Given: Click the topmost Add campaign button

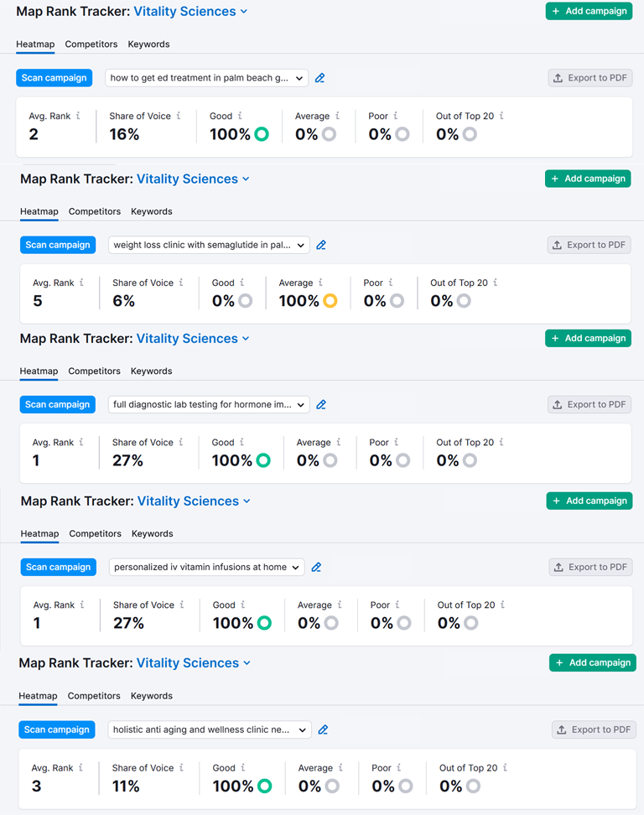Looking at the screenshot, I should (589, 11).
